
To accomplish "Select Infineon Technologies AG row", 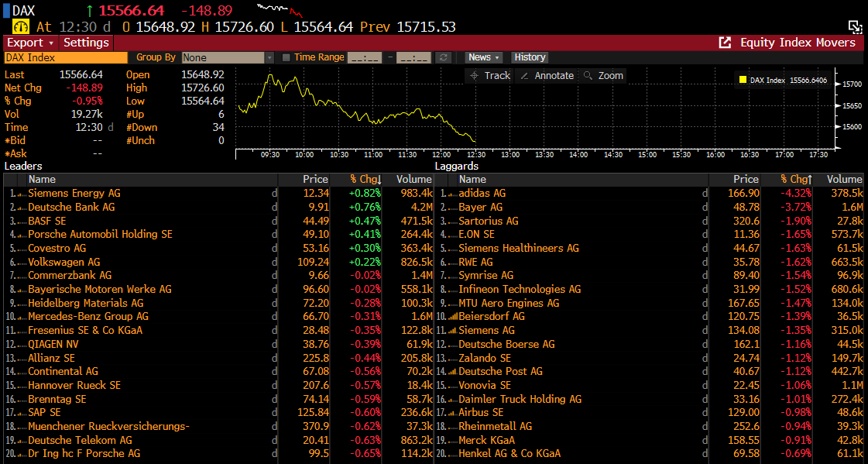I will tap(650, 289).
